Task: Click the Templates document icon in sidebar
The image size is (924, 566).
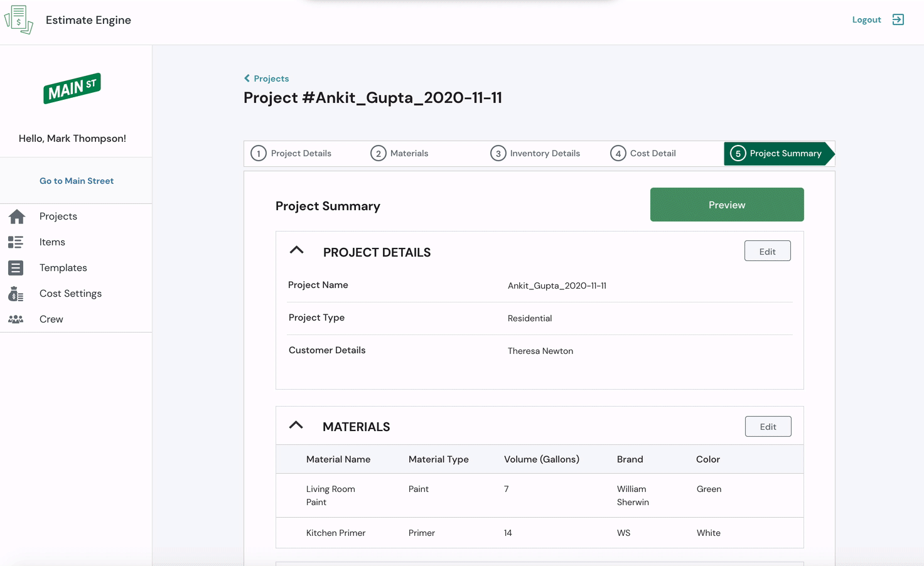Action: coord(16,268)
